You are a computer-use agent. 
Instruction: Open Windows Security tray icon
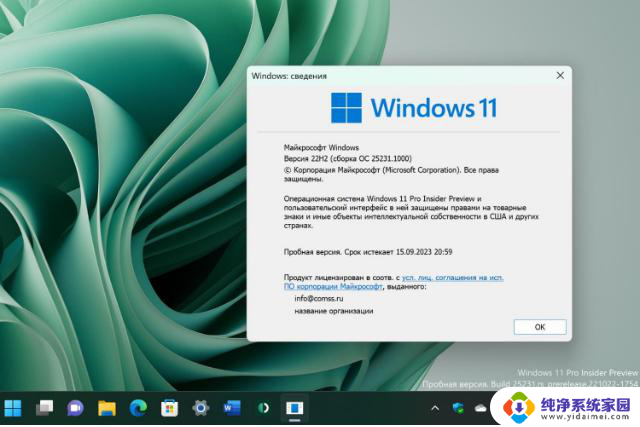click(458, 408)
